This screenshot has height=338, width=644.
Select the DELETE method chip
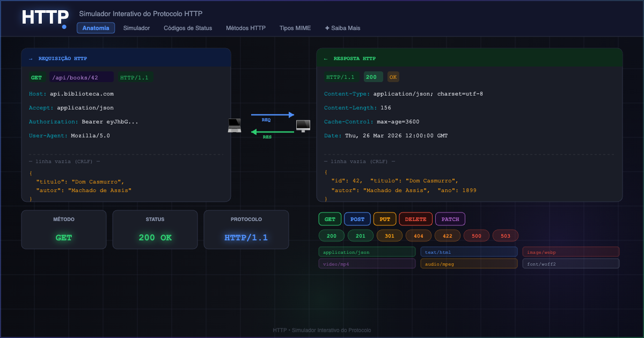pyautogui.click(x=415, y=219)
